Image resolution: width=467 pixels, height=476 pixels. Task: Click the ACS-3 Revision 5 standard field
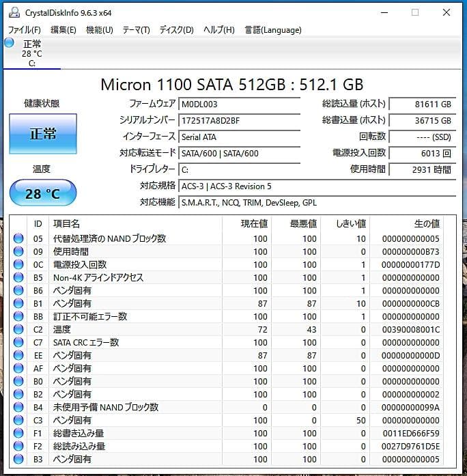(317, 186)
